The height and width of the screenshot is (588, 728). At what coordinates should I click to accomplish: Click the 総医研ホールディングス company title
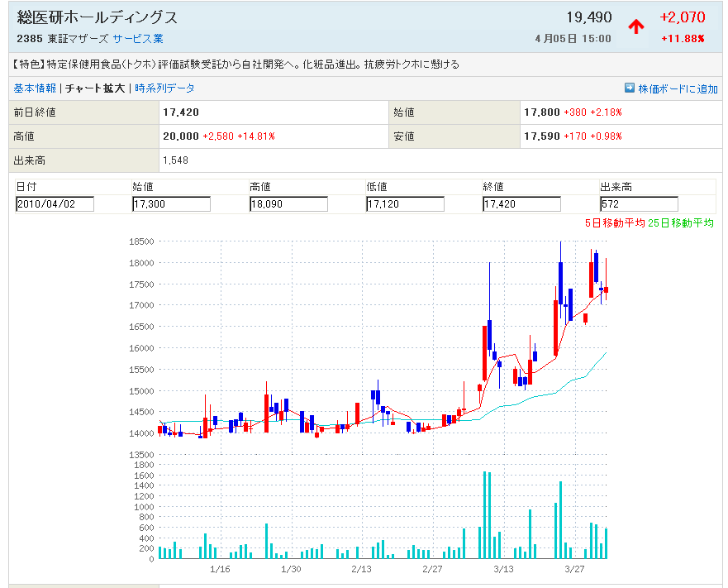98,17
